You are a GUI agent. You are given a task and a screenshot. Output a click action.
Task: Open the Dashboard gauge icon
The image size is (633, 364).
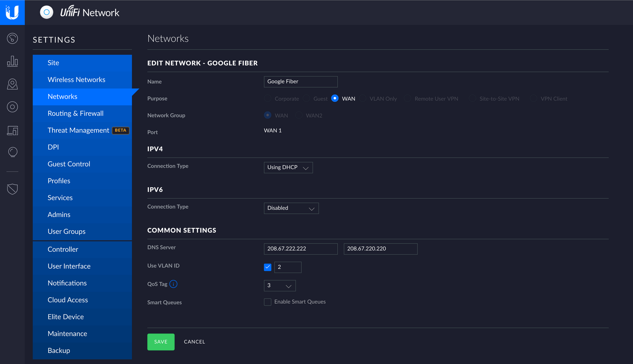coord(12,39)
